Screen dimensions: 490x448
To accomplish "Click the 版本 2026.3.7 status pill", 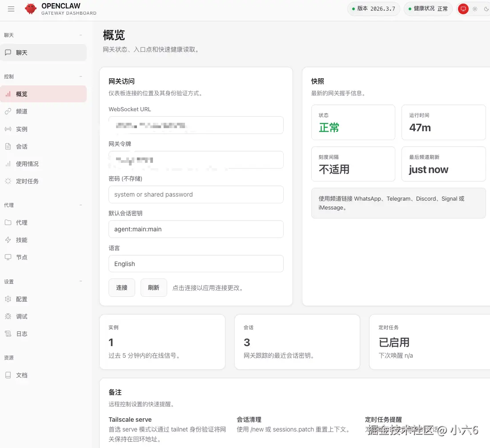I will 374,9.
